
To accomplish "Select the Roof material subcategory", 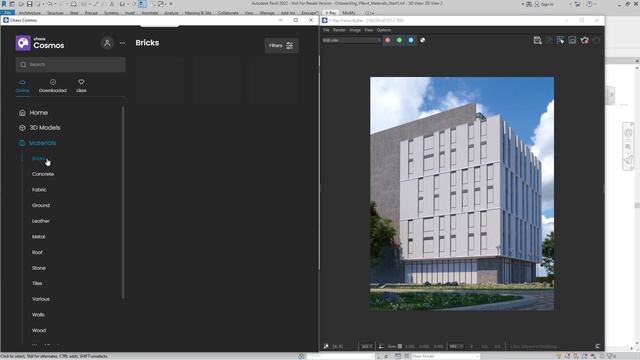I will (x=37, y=252).
